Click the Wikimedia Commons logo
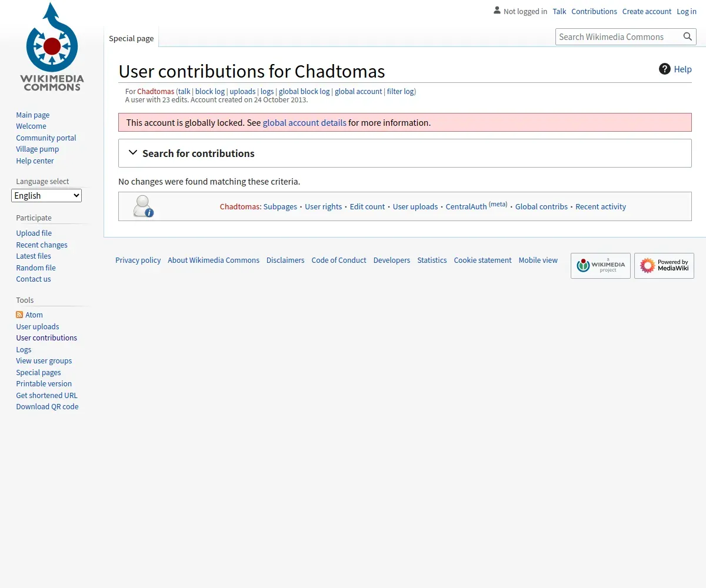Image resolution: width=706 pixels, height=588 pixels. 52,47
